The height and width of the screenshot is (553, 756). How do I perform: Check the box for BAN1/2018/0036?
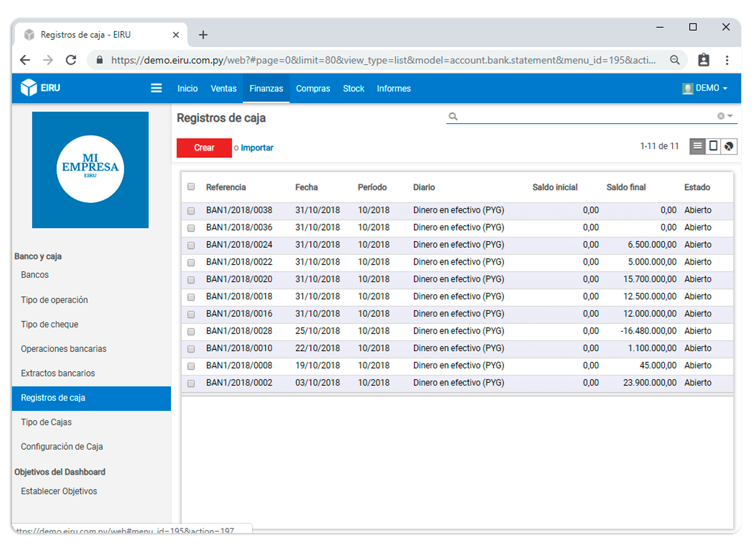(x=191, y=228)
